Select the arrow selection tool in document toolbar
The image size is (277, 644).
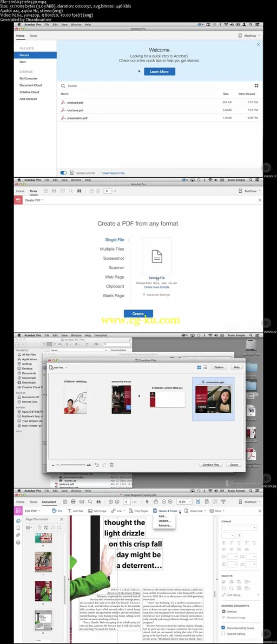click(x=148, y=501)
